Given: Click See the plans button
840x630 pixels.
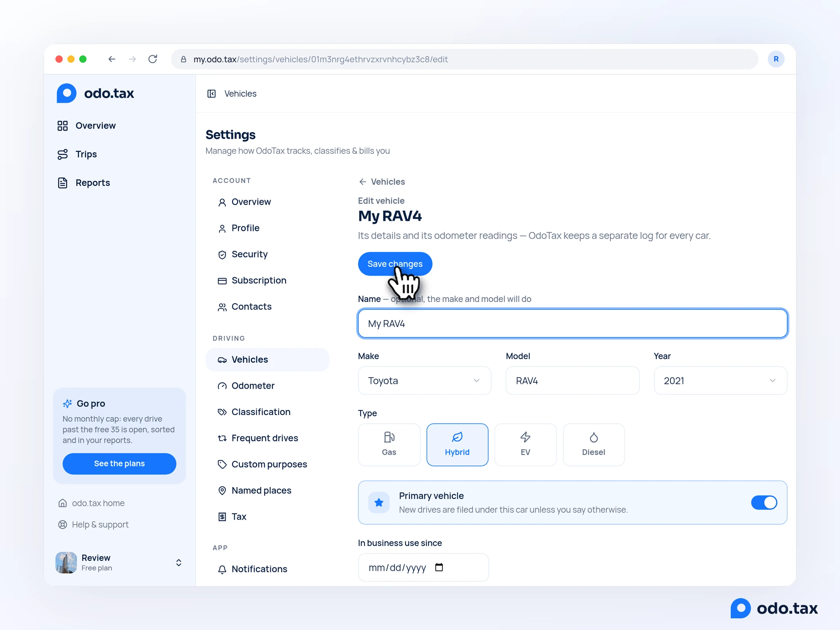Looking at the screenshot, I should pyautogui.click(x=119, y=463).
